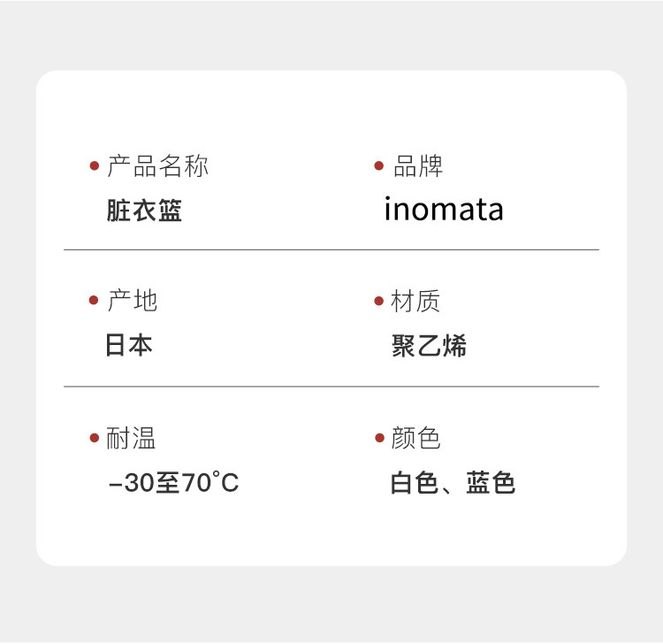Select the 耐温 label
Viewport: 663px width, 644px height.
click(131, 438)
